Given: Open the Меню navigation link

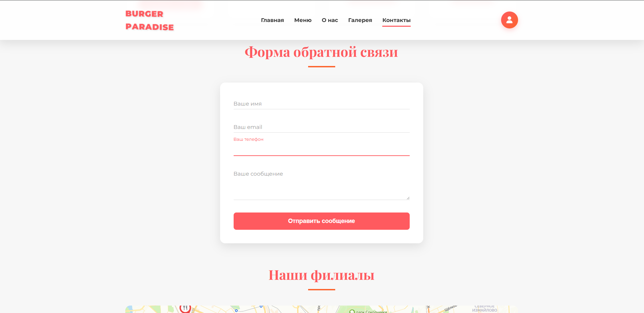Looking at the screenshot, I should [x=303, y=20].
